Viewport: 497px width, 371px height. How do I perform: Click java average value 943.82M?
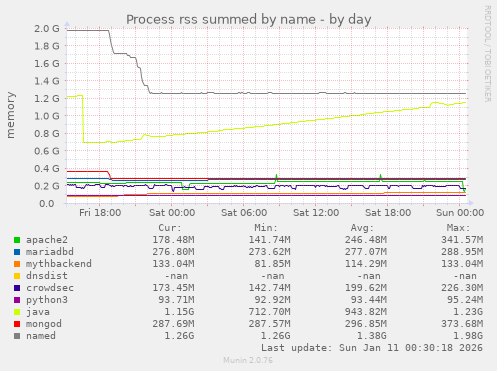[x=366, y=312]
